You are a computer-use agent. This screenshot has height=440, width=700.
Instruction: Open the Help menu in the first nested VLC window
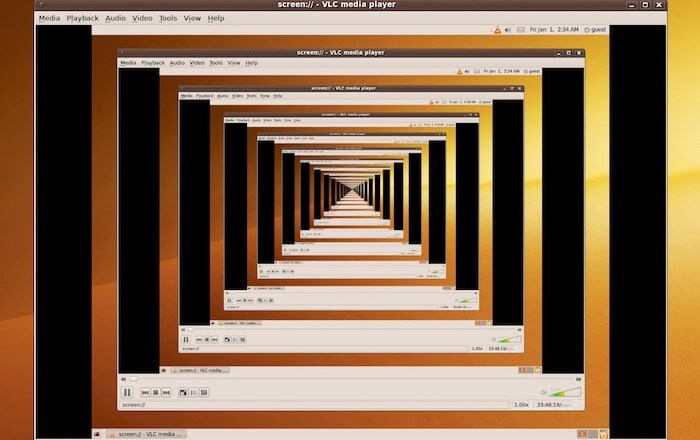click(x=251, y=63)
